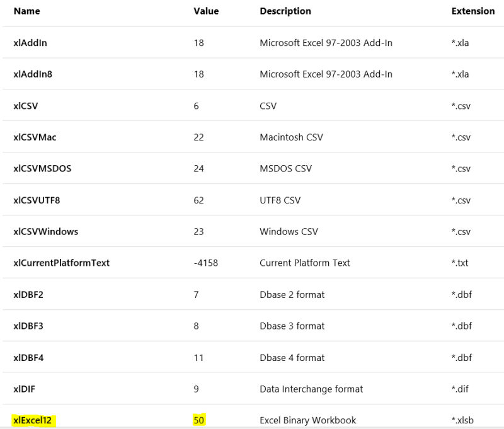Image resolution: width=504 pixels, height=429 pixels.
Task: Click the highlighted value 50
Action: click(200, 420)
